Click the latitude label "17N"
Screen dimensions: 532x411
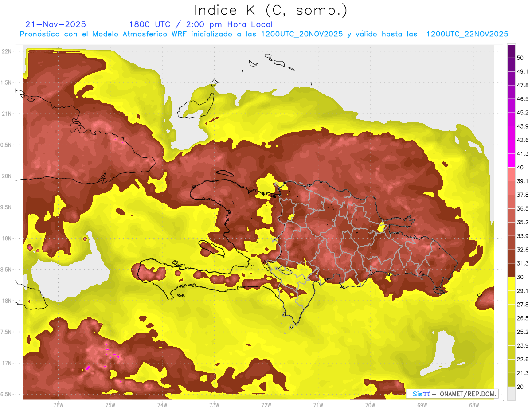tap(7, 363)
